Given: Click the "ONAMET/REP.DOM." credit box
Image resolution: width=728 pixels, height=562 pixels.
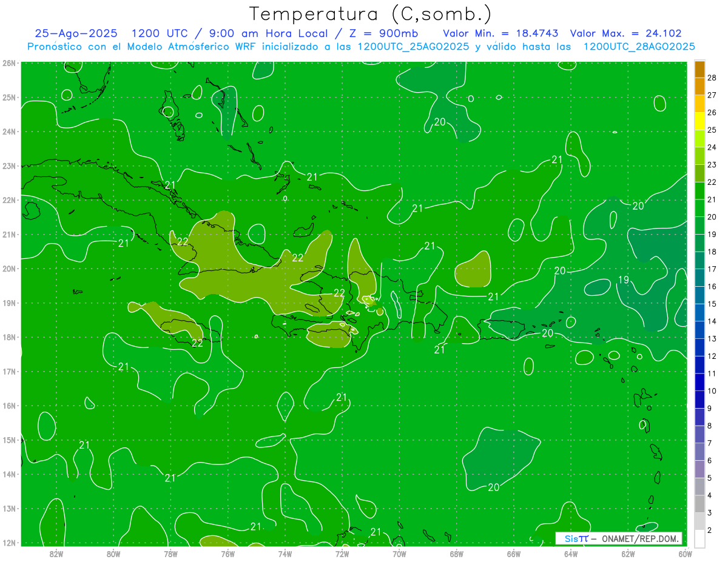Looking at the screenshot, I should tap(619, 538).
